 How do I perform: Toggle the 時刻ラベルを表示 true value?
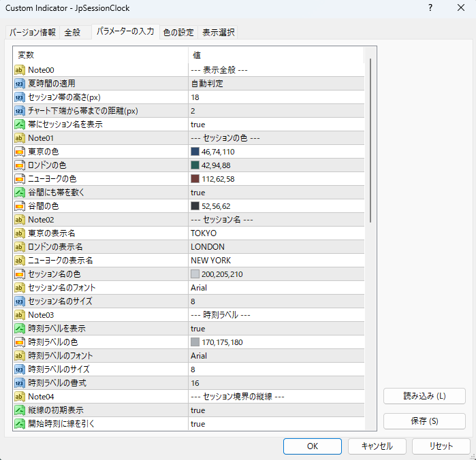pos(276,329)
